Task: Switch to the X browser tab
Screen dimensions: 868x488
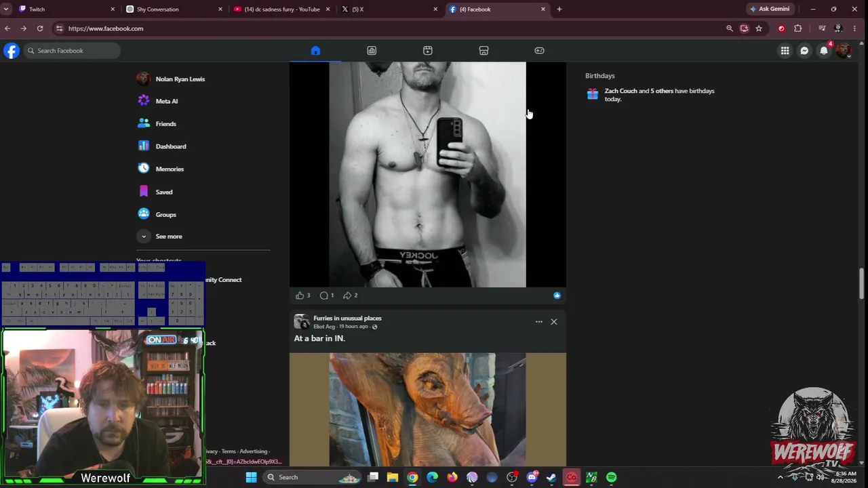Action: 390,9
